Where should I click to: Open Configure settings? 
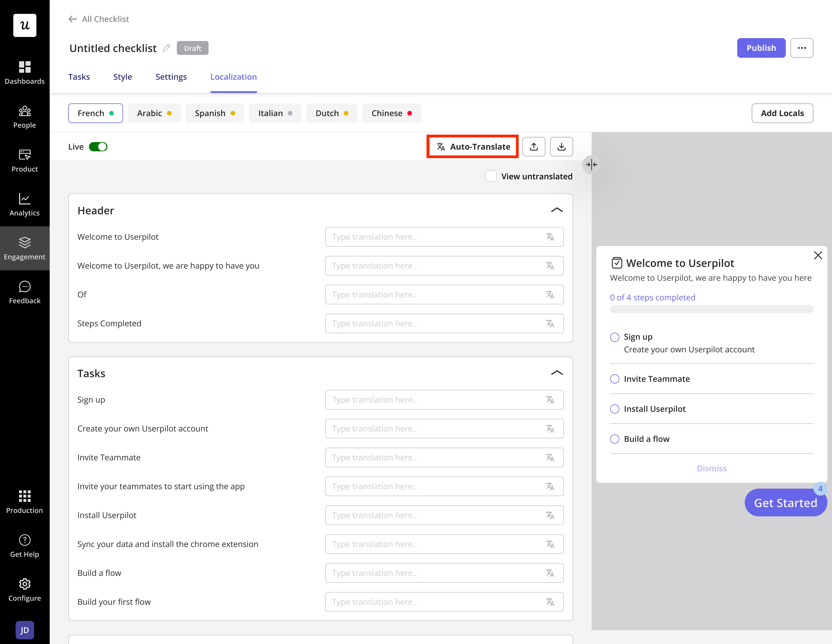25,590
